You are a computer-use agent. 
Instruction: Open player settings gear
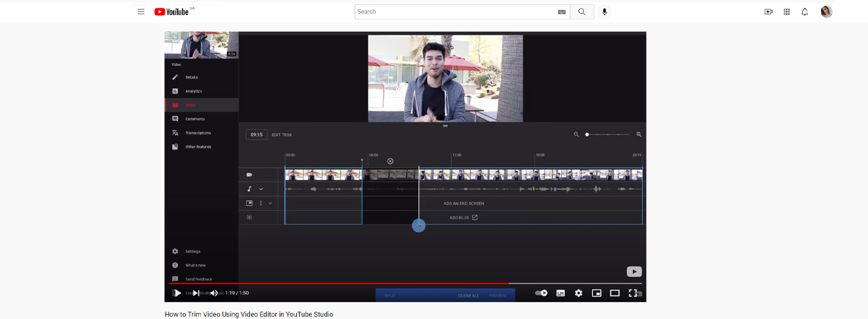click(x=578, y=293)
